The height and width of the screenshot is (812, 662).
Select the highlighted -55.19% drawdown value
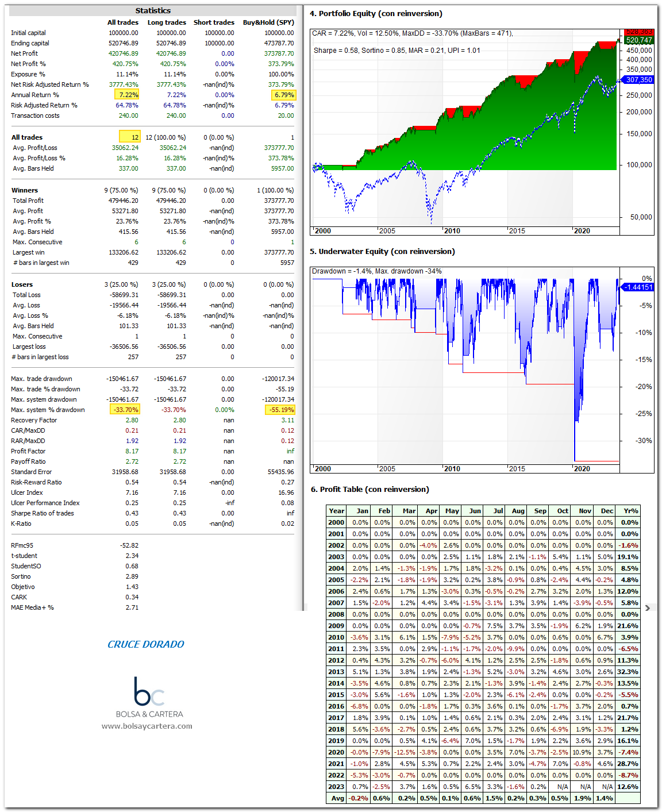(280, 410)
